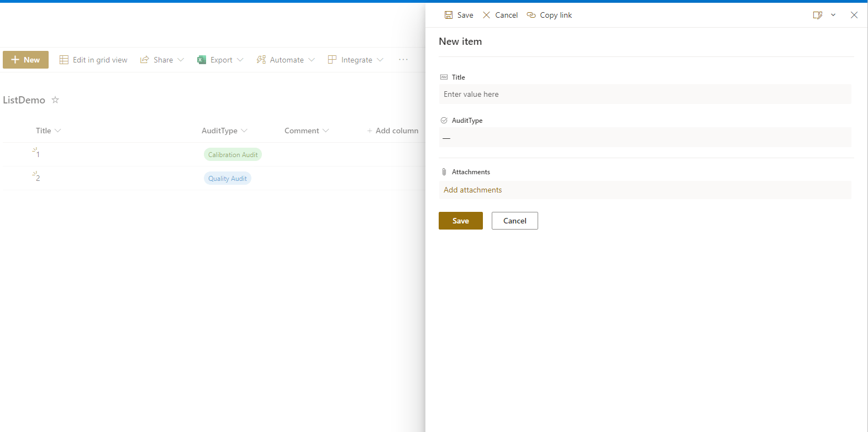Click the Share icon in command bar

pyautogui.click(x=145, y=60)
